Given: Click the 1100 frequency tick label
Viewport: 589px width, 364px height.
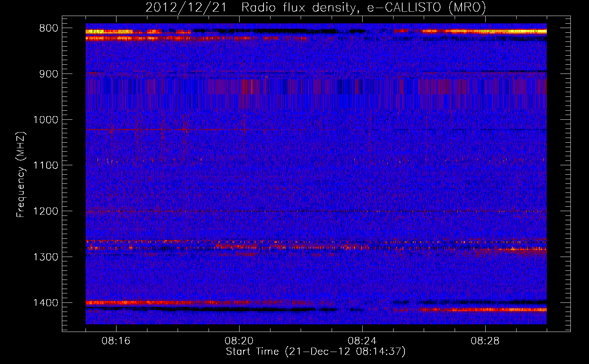Looking at the screenshot, I should pyautogui.click(x=46, y=166).
